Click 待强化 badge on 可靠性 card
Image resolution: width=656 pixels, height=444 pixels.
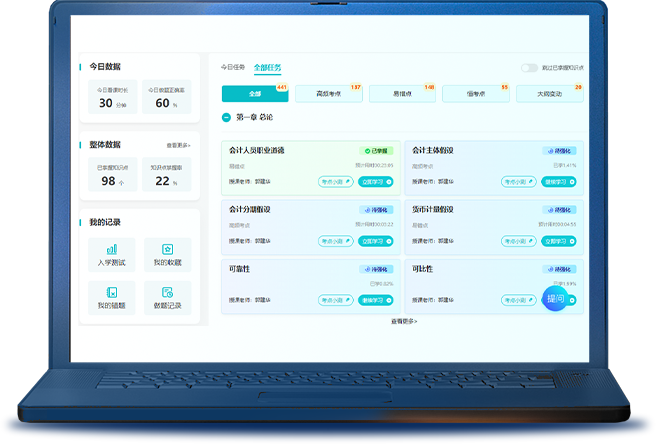point(376,270)
